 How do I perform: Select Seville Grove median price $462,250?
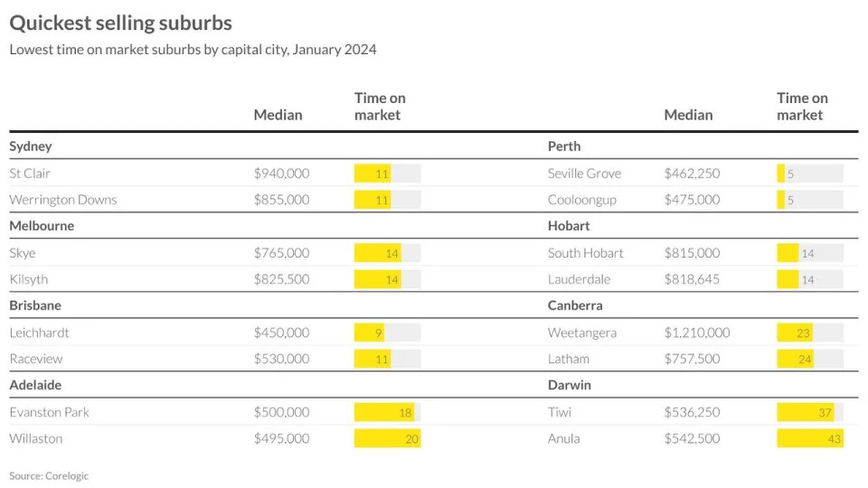pos(693,173)
